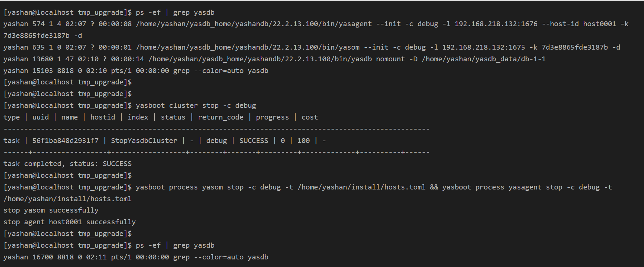Image resolution: width=644 pixels, height=267 pixels.
Task: Click the 'return_code' column header
Action: pyautogui.click(x=221, y=117)
